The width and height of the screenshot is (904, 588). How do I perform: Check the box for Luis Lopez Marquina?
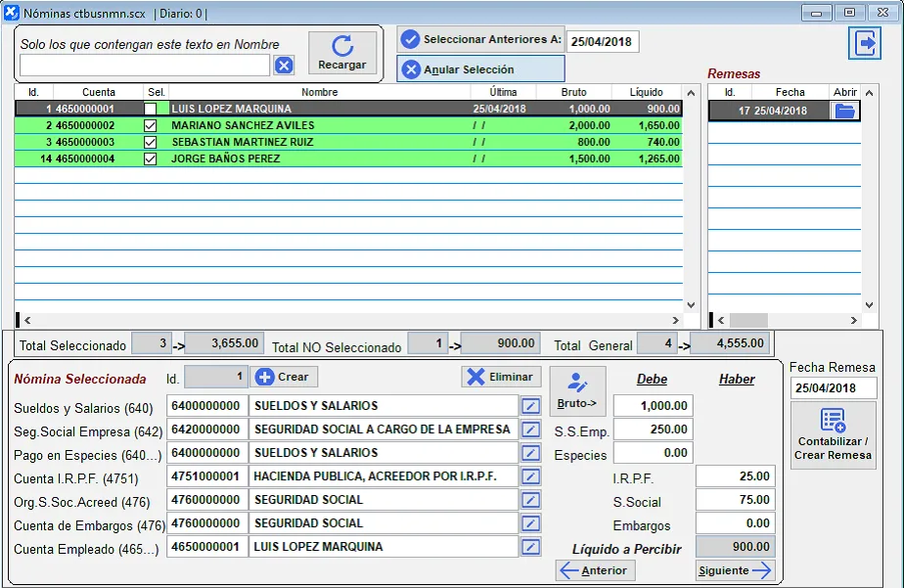pos(151,110)
